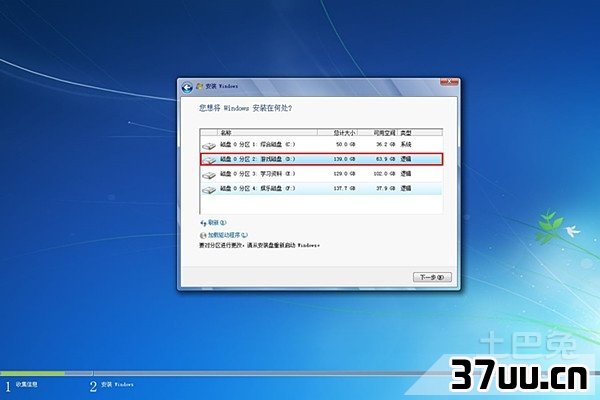Image resolution: width=600 pixels, height=400 pixels.
Task: Click the 139.0 GB total size cell
Action: click(344, 159)
